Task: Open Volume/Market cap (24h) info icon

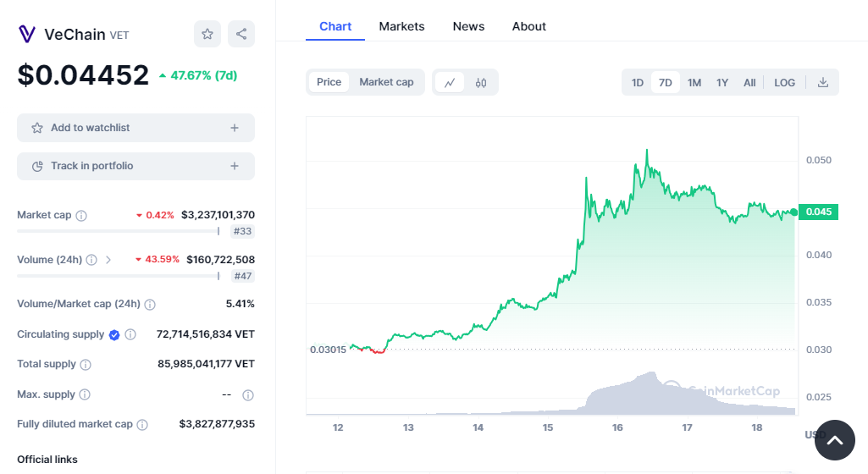Action: (150, 304)
